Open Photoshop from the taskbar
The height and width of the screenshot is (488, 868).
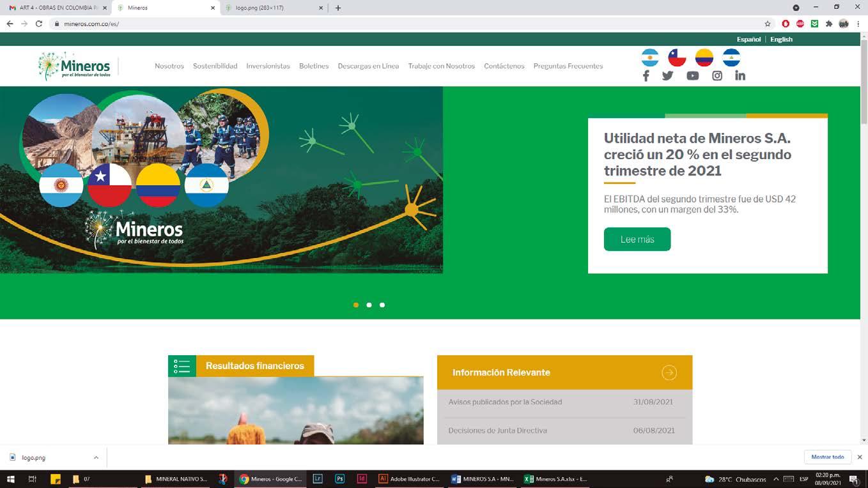(340, 479)
